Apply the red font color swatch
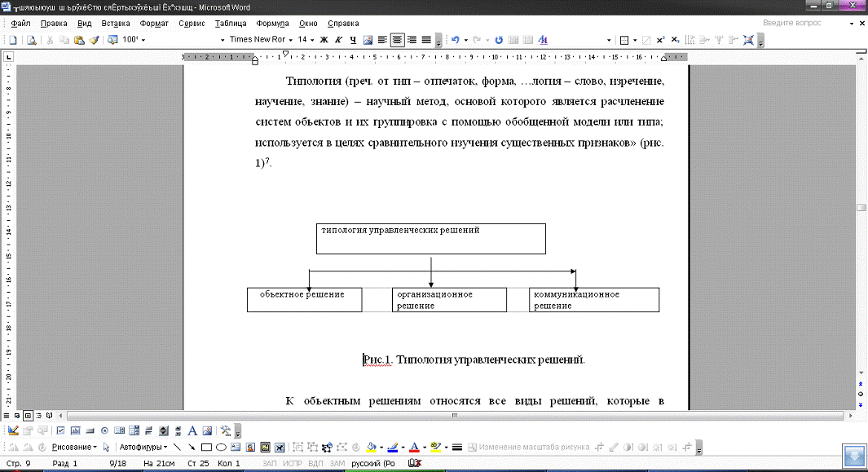Screen dimensions: 868x472 tap(414, 447)
